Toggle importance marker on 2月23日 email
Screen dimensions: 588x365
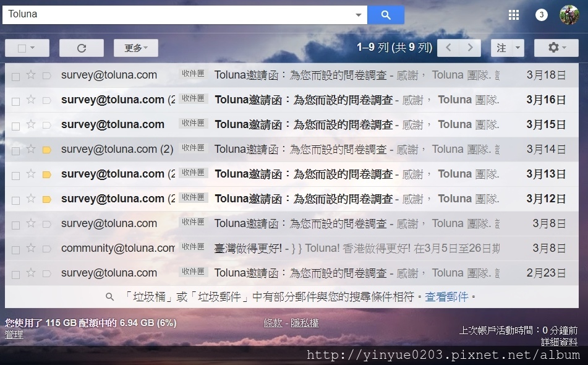(x=47, y=274)
